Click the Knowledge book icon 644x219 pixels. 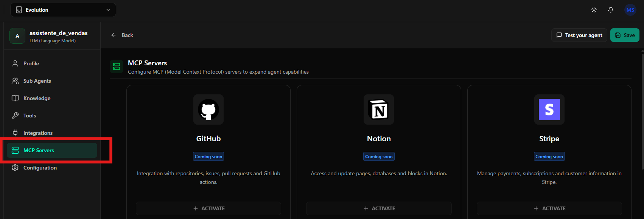tap(15, 98)
